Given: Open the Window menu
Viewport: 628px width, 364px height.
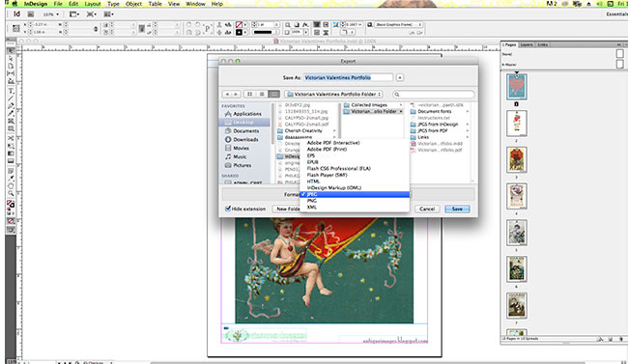Looking at the screenshot, I should click(196, 4).
